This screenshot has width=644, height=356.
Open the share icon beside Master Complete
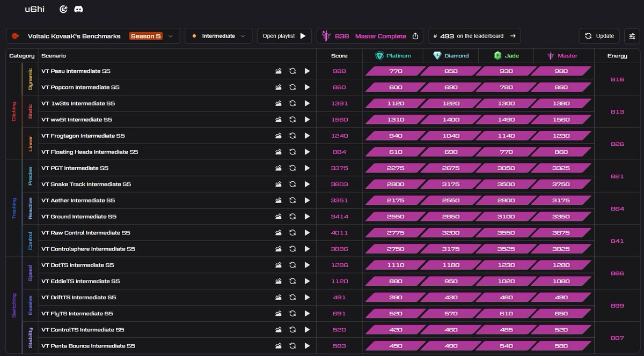click(x=415, y=36)
